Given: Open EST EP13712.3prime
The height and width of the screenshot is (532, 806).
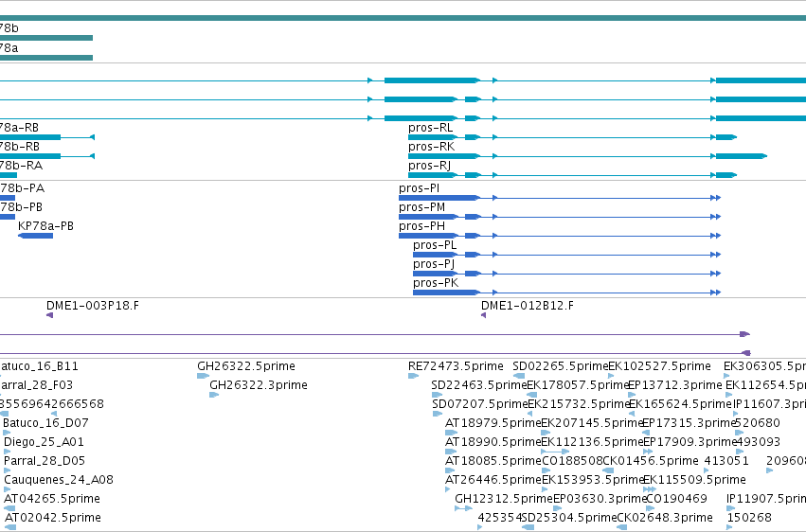Looking at the screenshot, I should pos(675,385).
